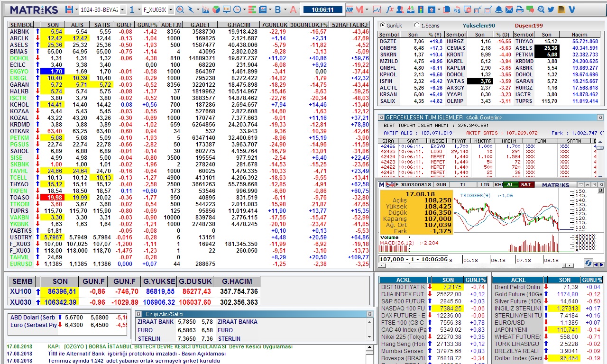Sort by the 52HAFTALIK.F column header
This screenshot has height=364, width=607.
coord(350,25)
